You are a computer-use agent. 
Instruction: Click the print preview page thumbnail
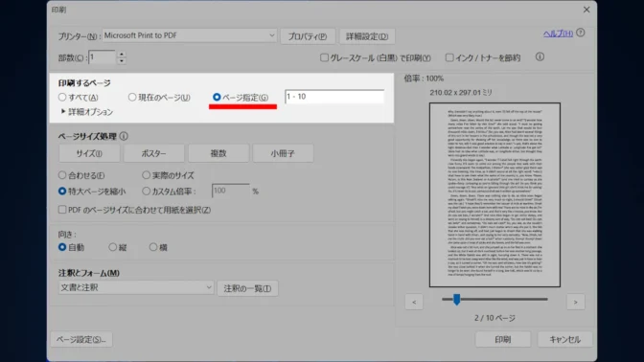(x=494, y=195)
